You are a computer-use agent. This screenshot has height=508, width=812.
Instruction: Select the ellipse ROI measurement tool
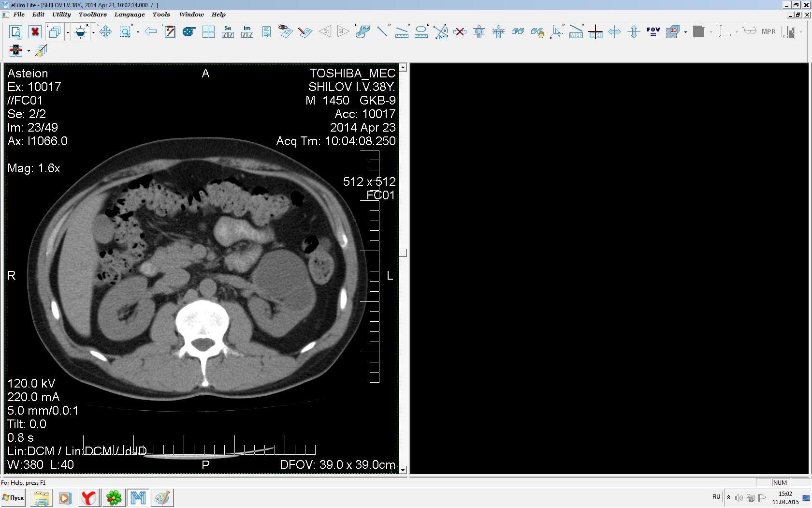click(x=421, y=32)
